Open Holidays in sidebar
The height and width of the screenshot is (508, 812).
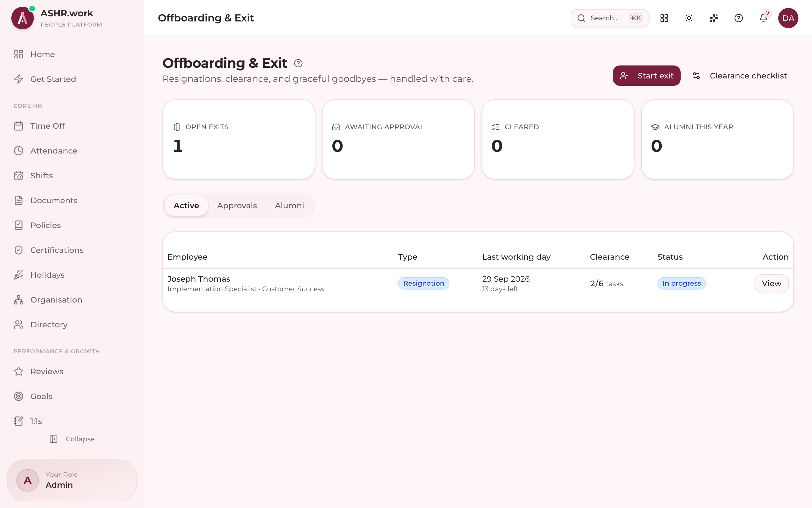point(72,275)
